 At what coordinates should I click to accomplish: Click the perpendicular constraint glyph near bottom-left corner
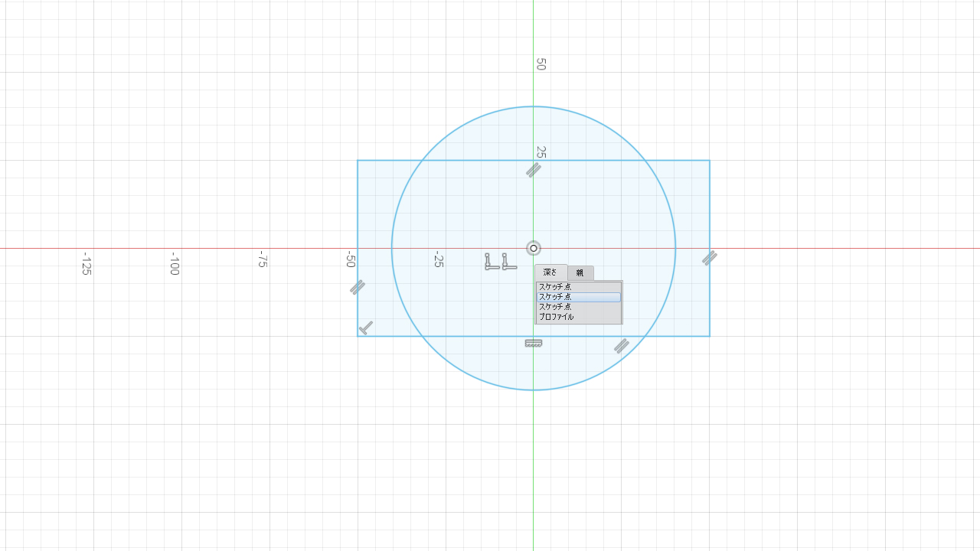(367, 328)
